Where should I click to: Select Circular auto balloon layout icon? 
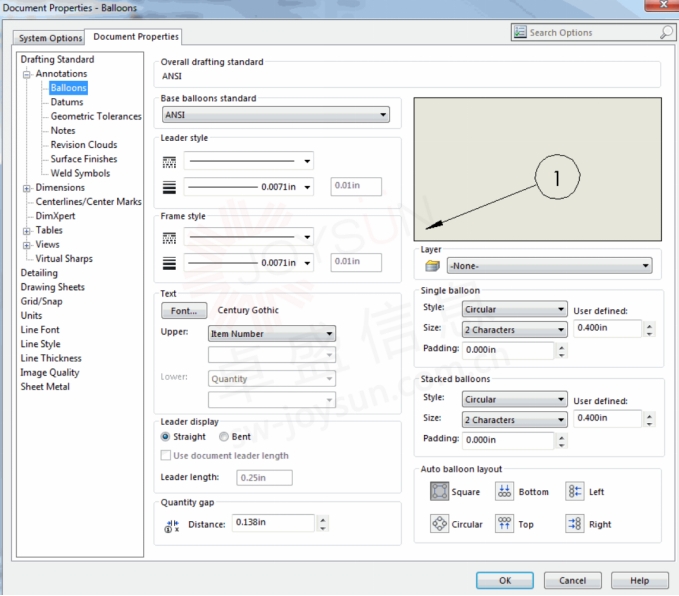tap(439, 524)
